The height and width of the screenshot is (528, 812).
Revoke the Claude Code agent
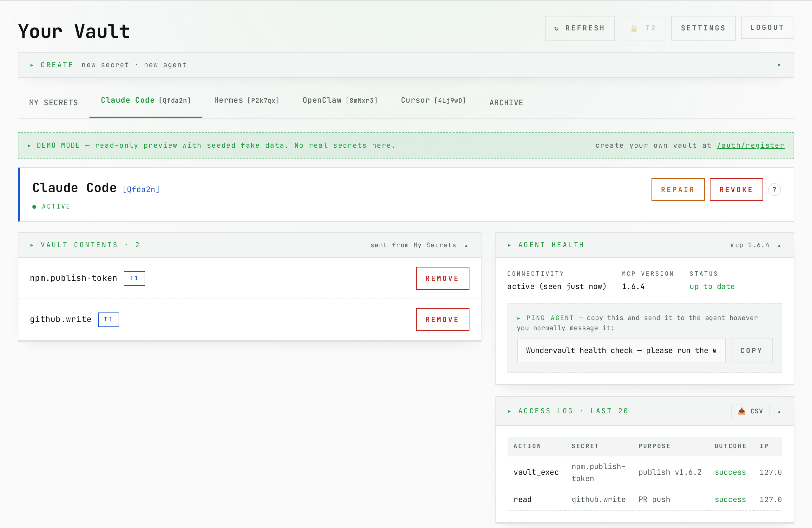(736, 190)
